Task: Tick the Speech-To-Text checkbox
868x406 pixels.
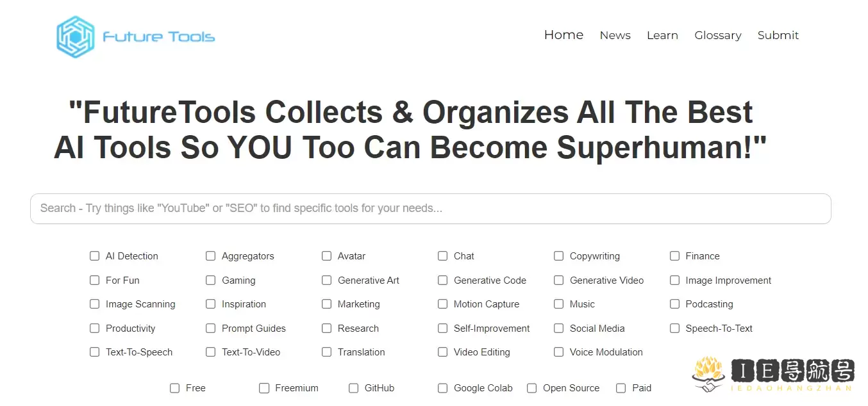Action: pyautogui.click(x=674, y=329)
